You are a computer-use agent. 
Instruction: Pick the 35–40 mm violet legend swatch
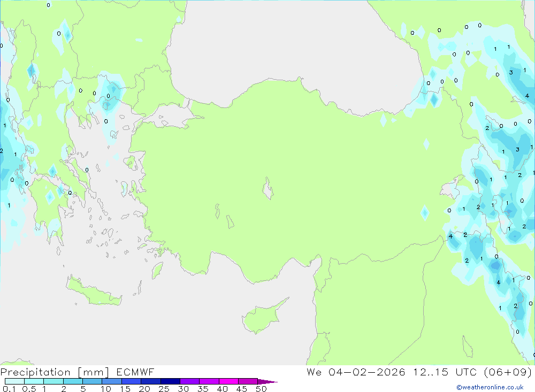[x=209, y=381]
